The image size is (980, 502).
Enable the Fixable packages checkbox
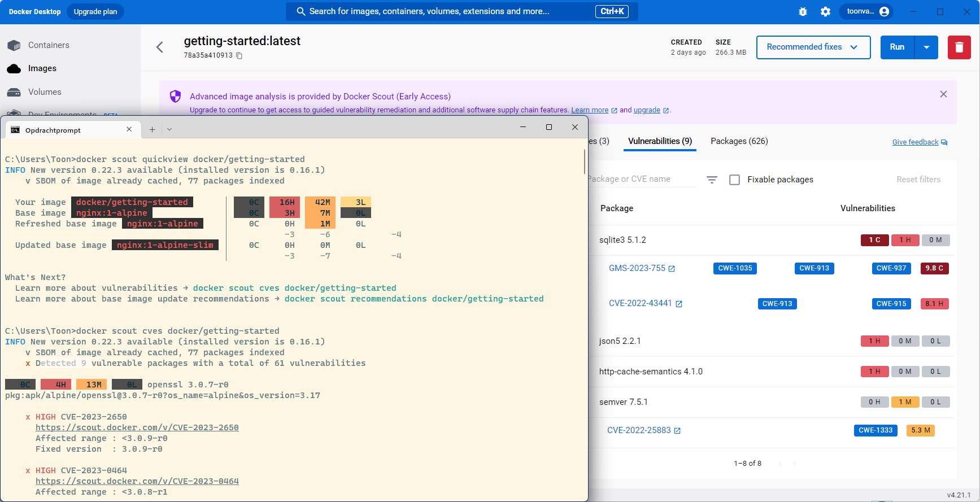pyautogui.click(x=734, y=180)
